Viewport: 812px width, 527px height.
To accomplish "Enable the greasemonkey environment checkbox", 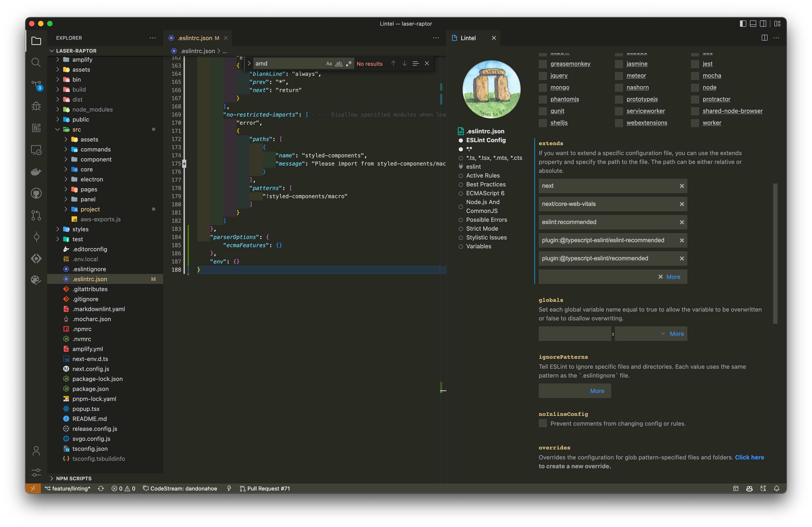I will coord(543,64).
